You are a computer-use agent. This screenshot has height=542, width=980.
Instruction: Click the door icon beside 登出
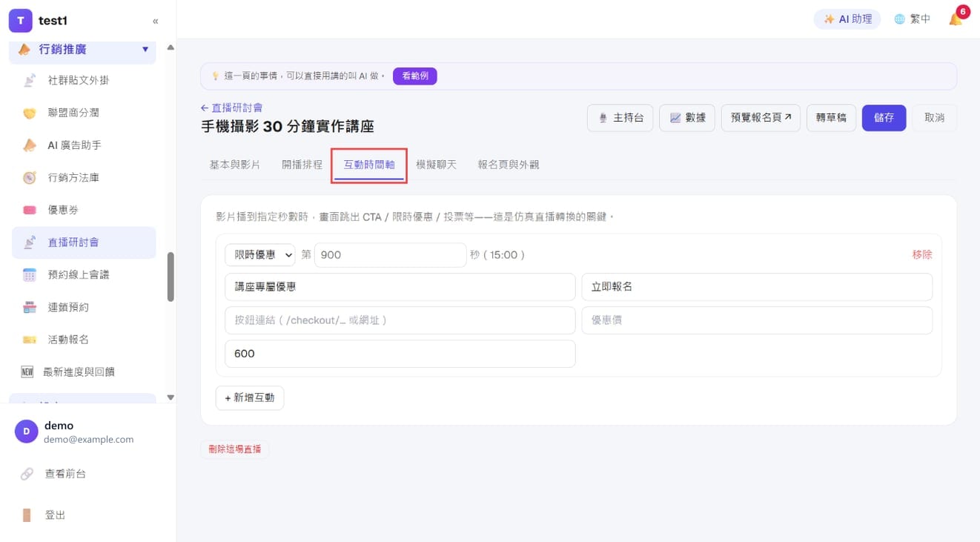[x=27, y=515]
